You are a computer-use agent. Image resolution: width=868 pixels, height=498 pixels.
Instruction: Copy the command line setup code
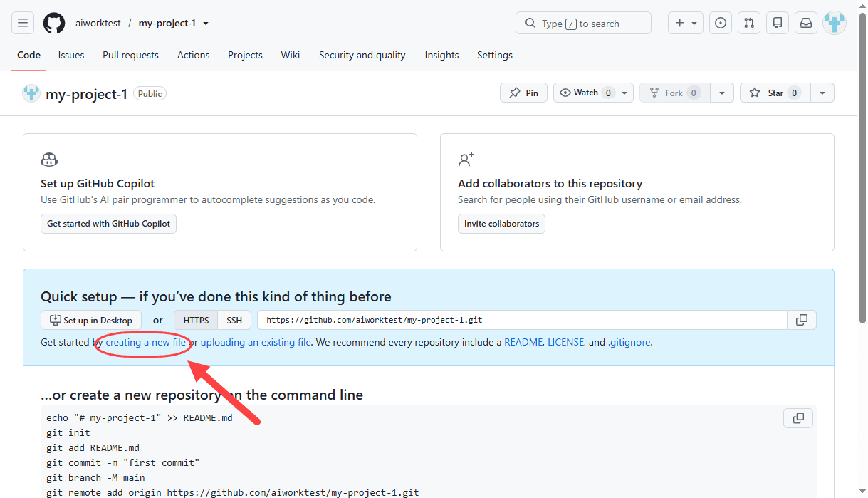(798, 418)
